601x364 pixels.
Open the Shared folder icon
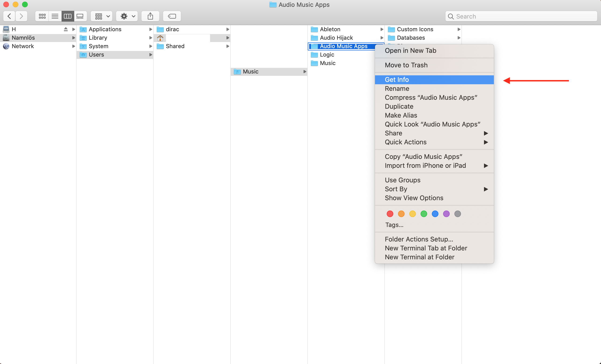click(160, 46)
